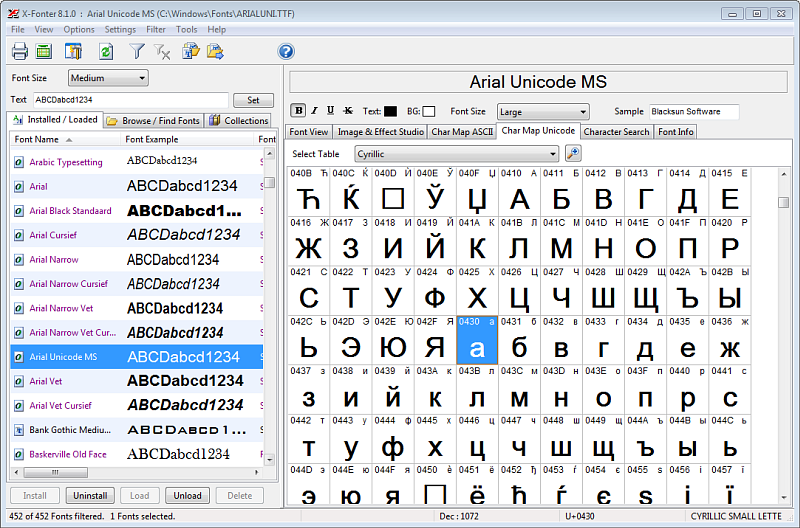The width and height of the screenshot is (800, 528).
Task: Click the Font Example column header
Action: [186, 139]
